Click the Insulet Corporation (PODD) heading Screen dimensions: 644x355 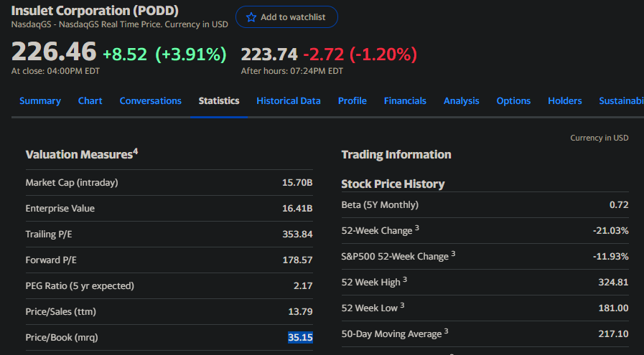click(x=95, y=10)
